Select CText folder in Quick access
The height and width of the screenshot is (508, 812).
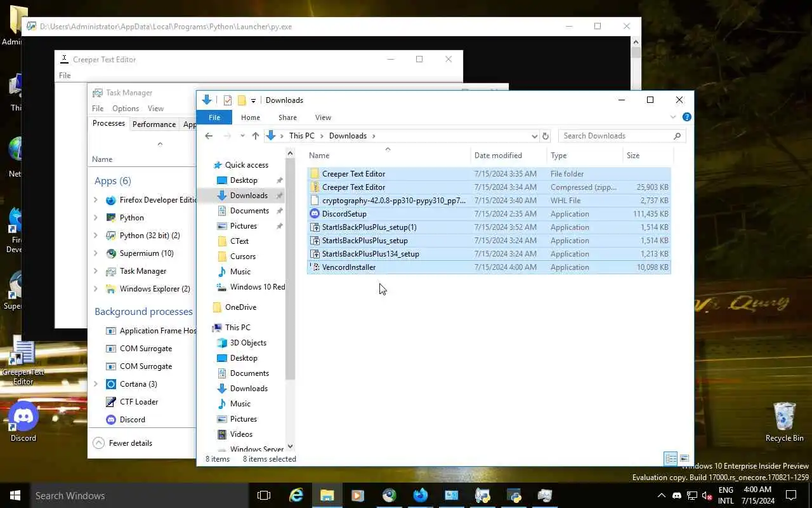[239, 241]
